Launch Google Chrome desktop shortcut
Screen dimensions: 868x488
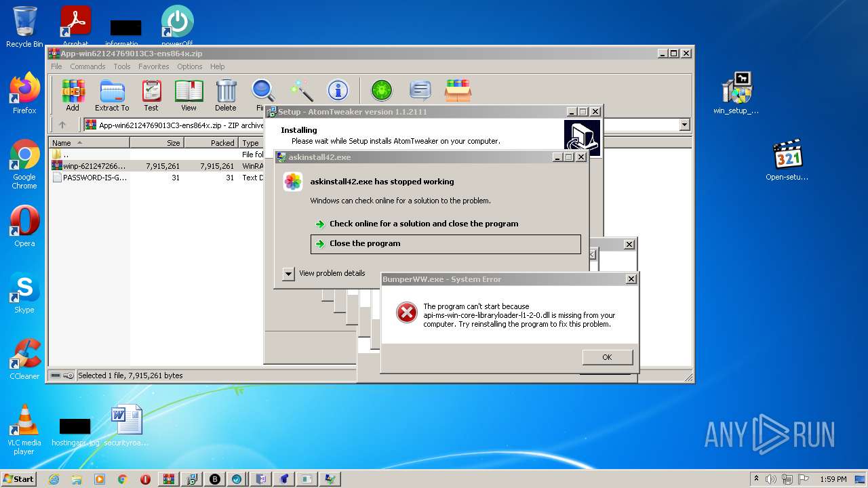(x=24, y=164)
